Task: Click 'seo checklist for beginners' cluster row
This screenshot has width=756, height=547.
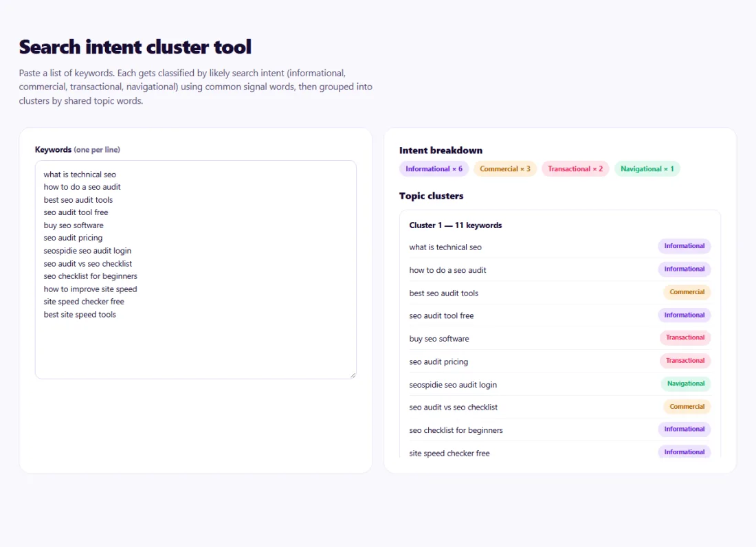Action: (559, 430)
